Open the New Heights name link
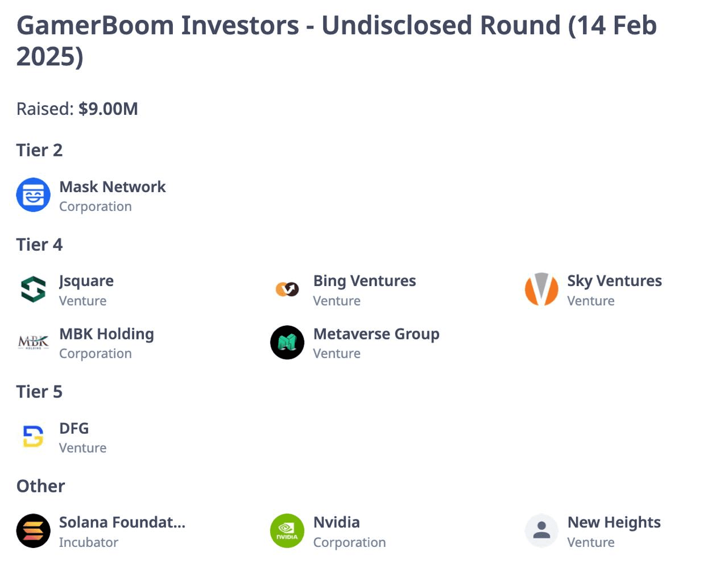 pyautogui.click(x=614, y=522)
